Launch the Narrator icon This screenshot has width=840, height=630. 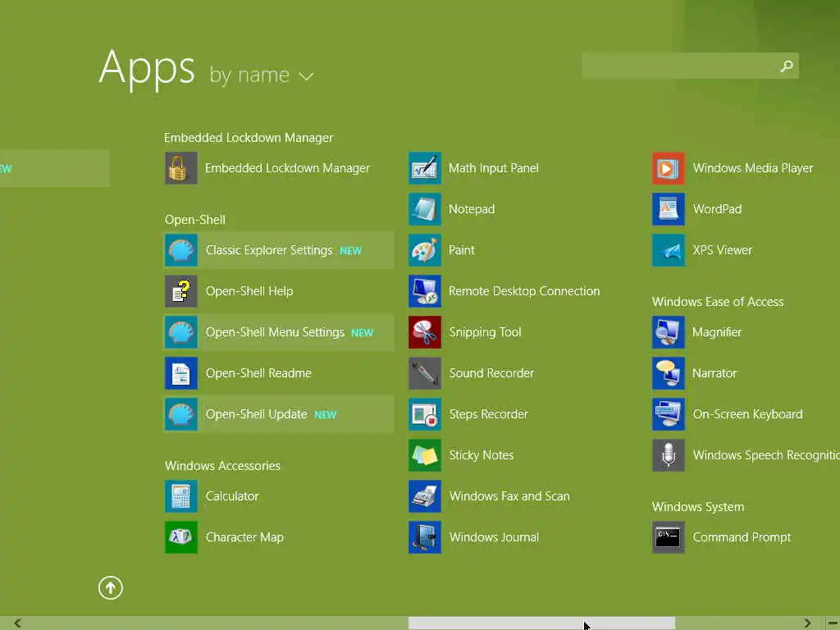(669, 373)
